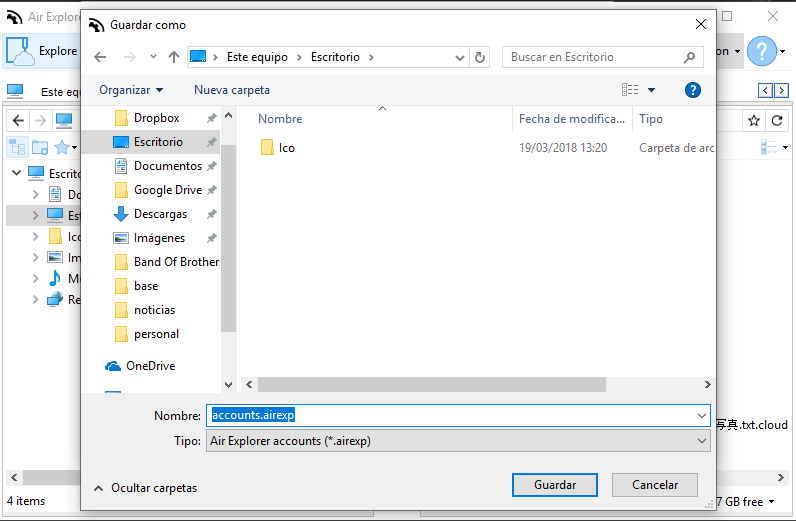Sort by Fecha de modificación column
Viewport: 796px width, 521px height.
[x=572, y=119]
